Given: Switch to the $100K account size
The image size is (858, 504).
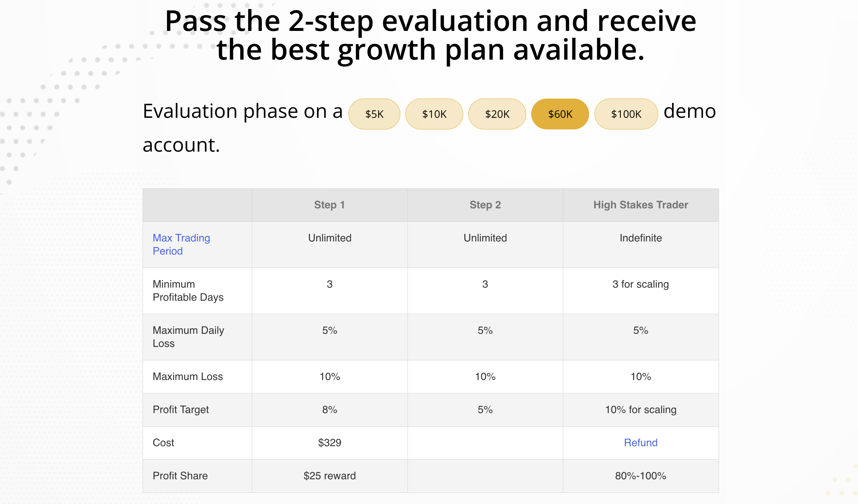Looking at the screenshot, I should (626, 114).
